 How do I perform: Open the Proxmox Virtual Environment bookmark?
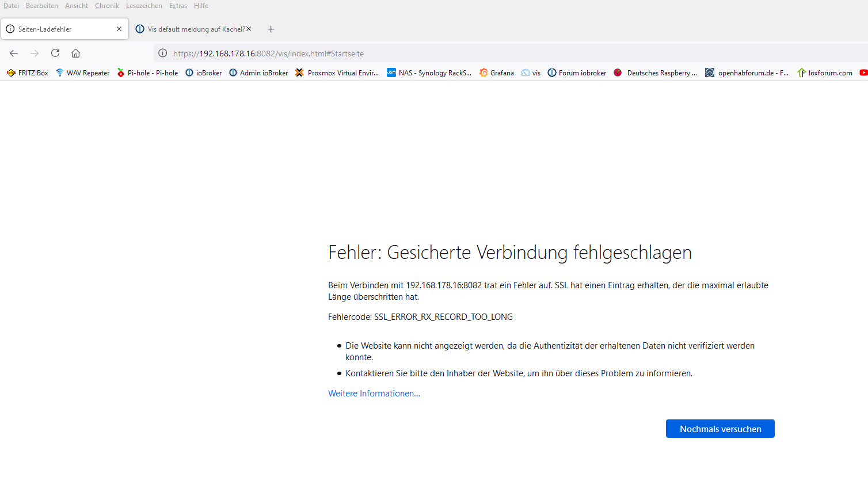point(337,73)
